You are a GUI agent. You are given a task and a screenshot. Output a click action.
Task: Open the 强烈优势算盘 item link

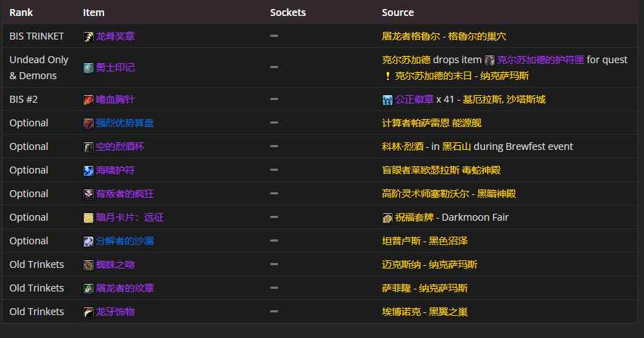(125, 123)
